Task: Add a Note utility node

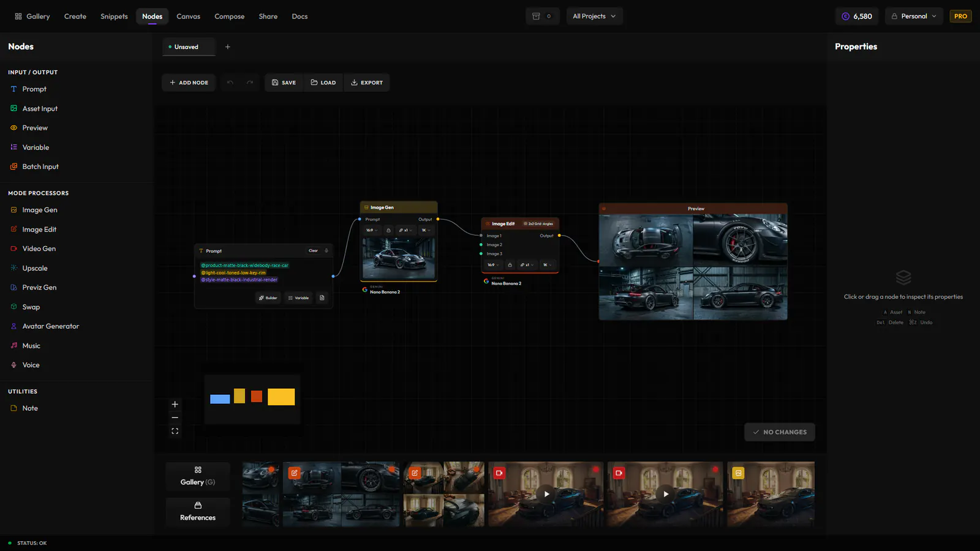Action: click(x=24, y=408)
